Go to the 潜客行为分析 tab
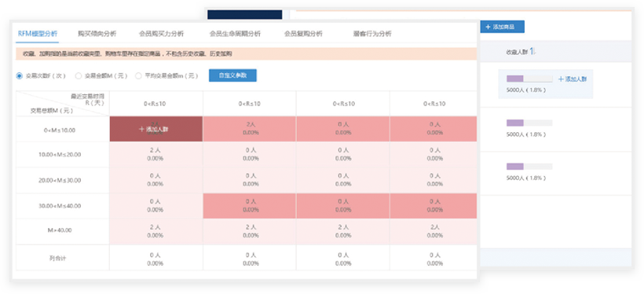The width and height of the screenshot is (644, 294). (372, 34)
